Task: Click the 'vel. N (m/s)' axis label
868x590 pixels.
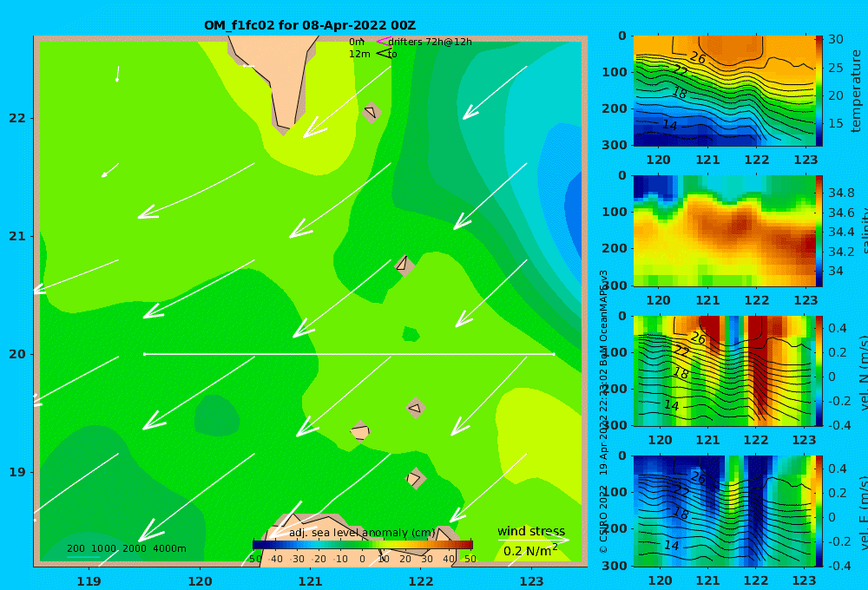Action: point(863,372)
